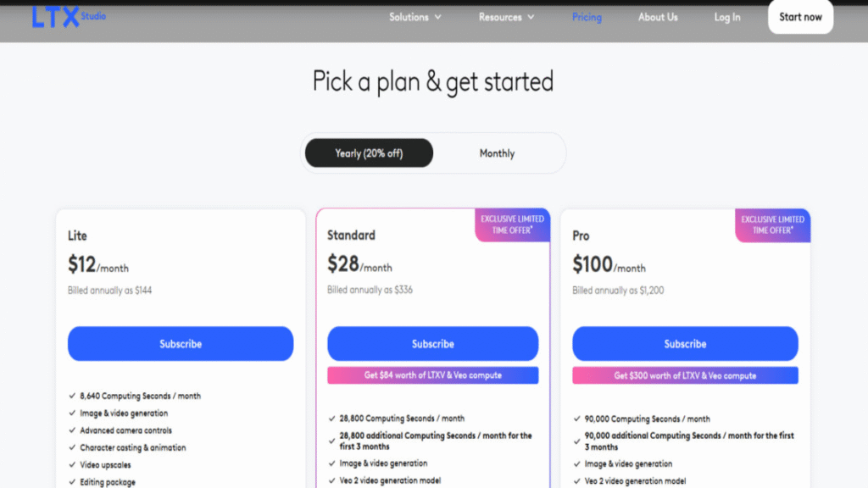This screenshot has width=868, height=488.
Task: Subscribe to the Lite plan
Action: click(181, 344)
